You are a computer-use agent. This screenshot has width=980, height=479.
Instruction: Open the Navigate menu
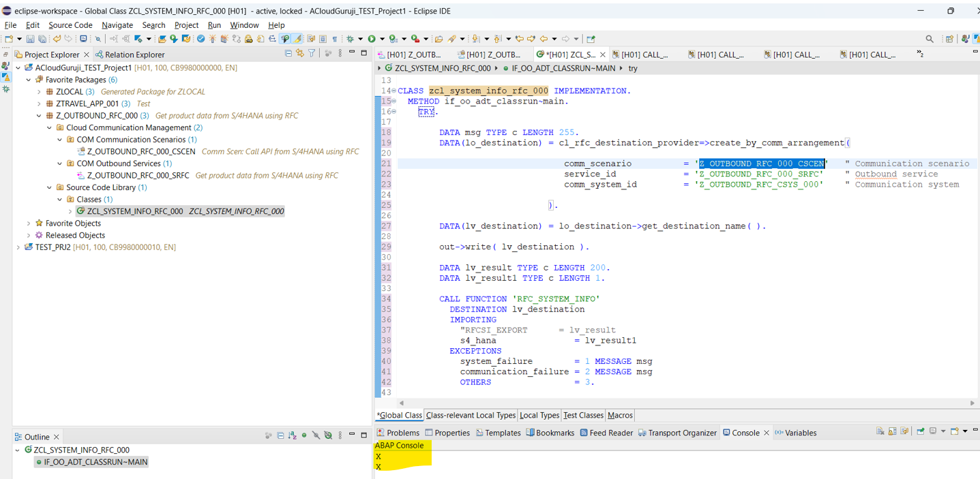tap(117, 25)
